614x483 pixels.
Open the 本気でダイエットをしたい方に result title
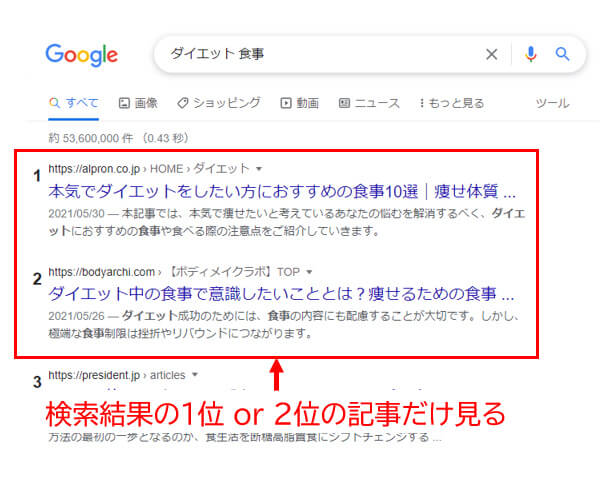[282, 192]
